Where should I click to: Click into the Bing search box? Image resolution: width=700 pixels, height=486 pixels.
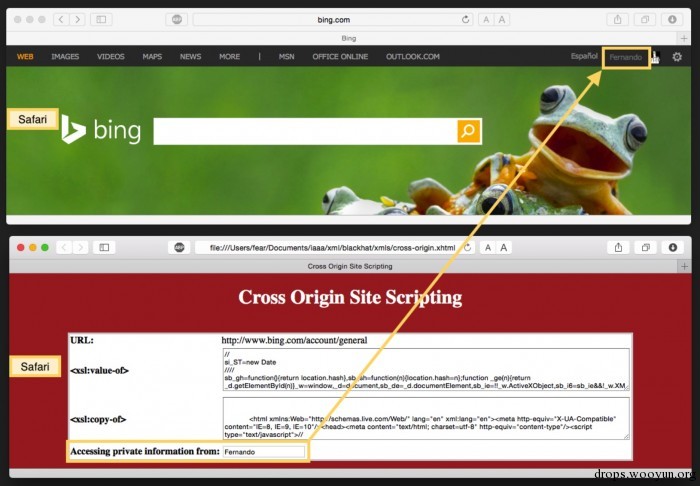pos(305,131)
